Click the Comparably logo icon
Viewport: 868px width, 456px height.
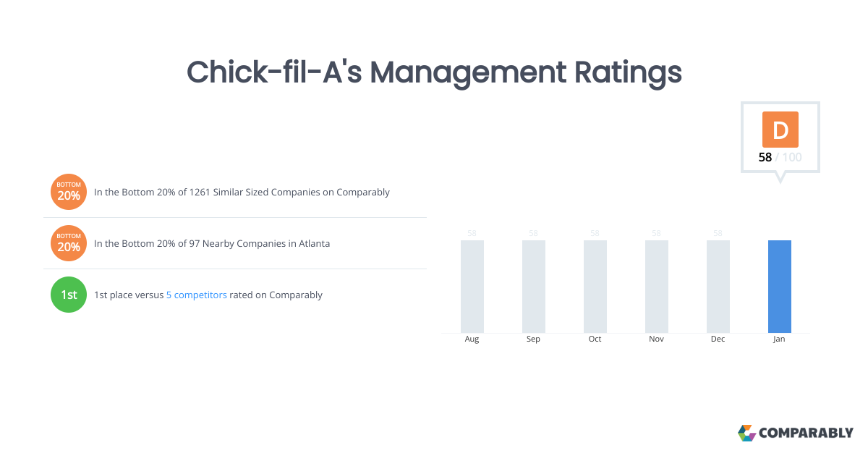click(x=746, y=433)
